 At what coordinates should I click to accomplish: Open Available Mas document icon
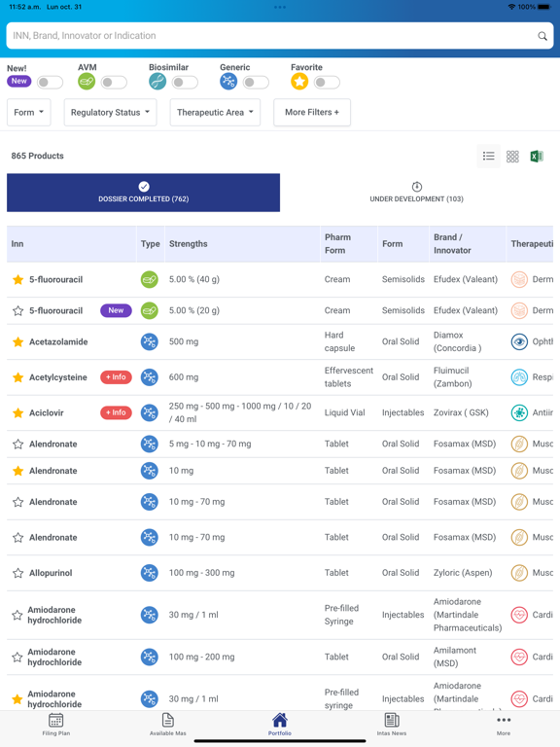coord(168,720)
